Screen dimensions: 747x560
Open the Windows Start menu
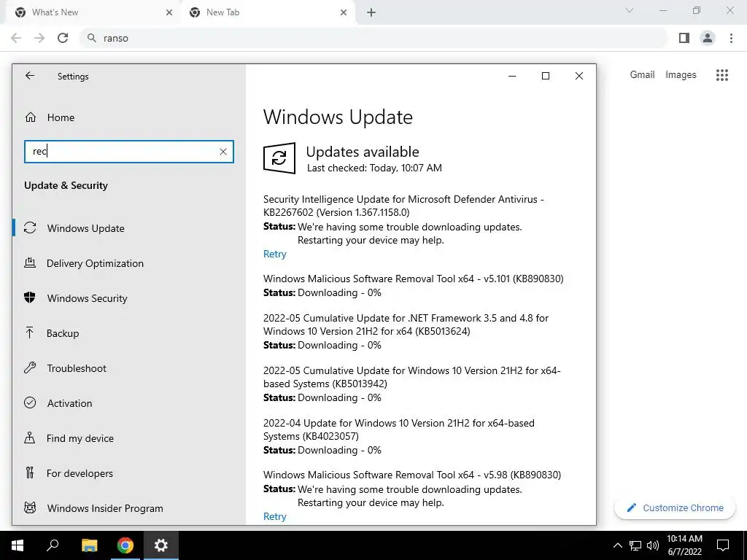click(x=18, y=545)
